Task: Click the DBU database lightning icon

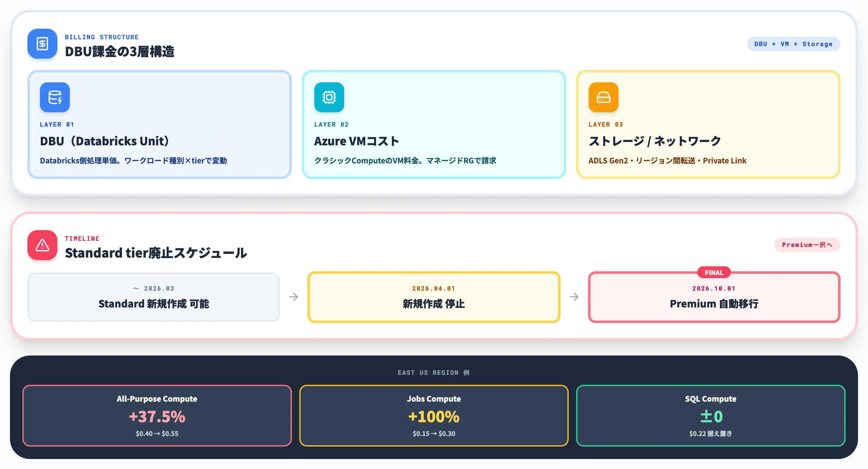Action: (x=55, y=97)
